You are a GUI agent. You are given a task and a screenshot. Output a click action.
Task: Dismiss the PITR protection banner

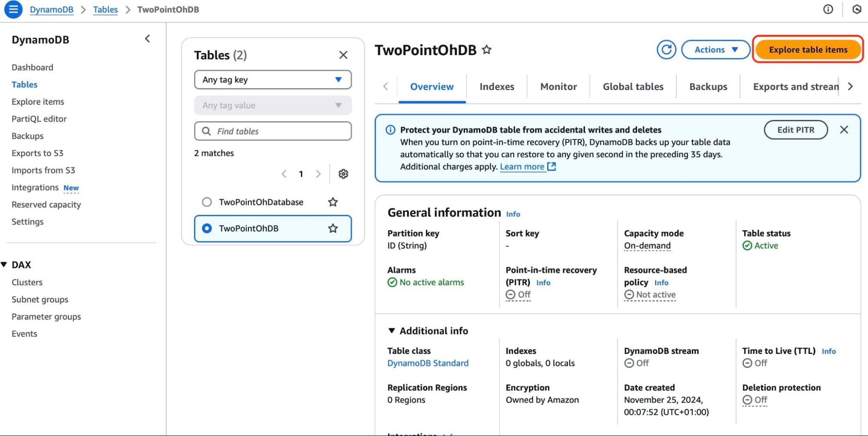pos(844,130)
